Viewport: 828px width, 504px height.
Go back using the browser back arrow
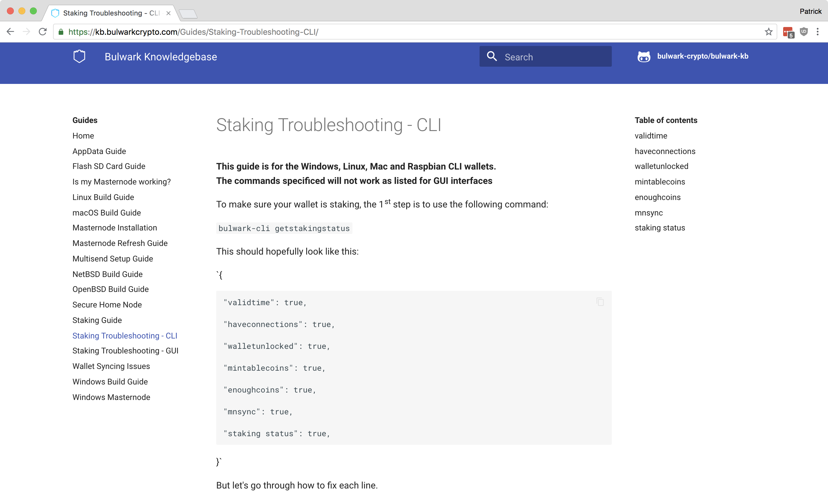click(10, 32)
